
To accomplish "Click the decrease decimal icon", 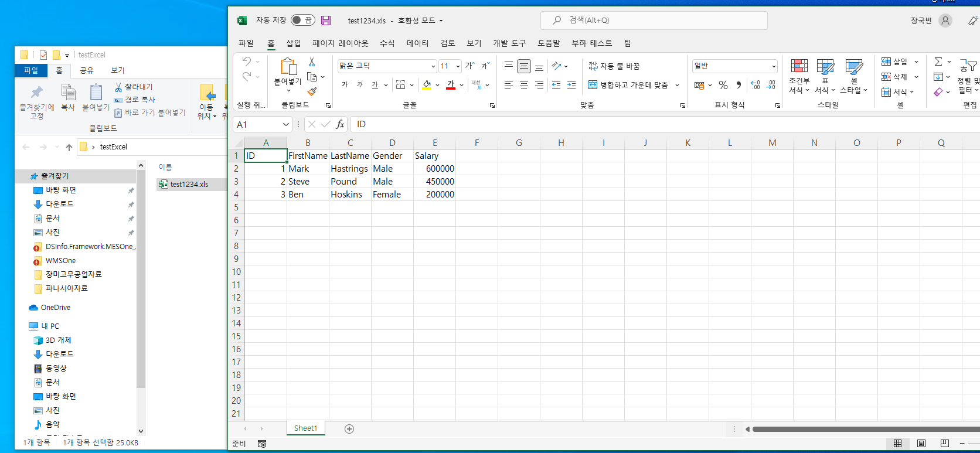I will tap(771, 85).
